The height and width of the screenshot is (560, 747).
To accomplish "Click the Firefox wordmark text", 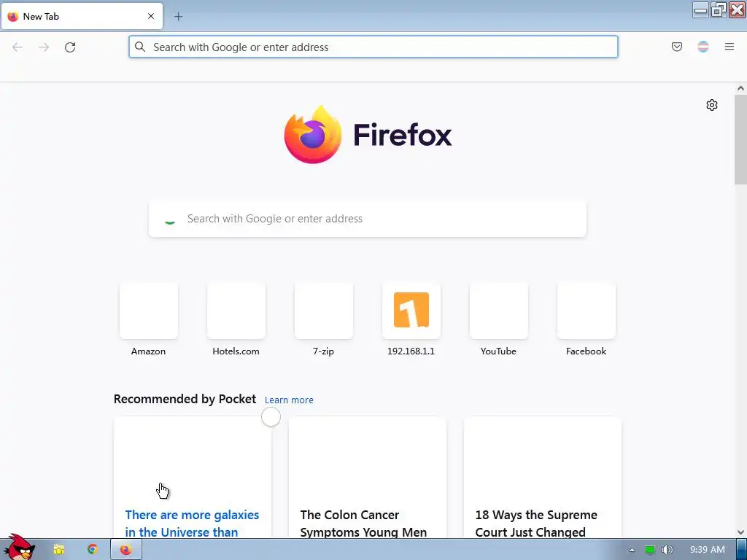I will (403, 135).
